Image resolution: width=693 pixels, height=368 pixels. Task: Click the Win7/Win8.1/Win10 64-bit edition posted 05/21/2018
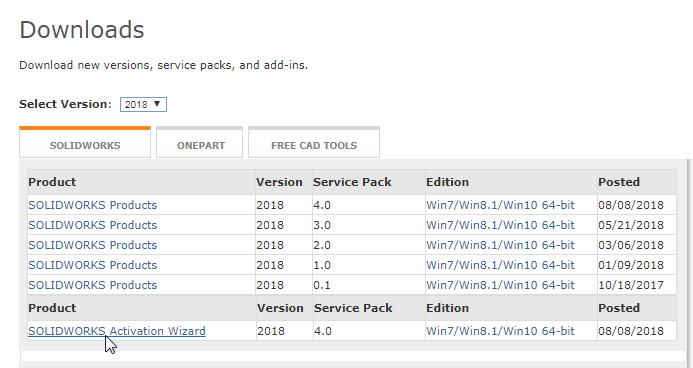[500, 225]
